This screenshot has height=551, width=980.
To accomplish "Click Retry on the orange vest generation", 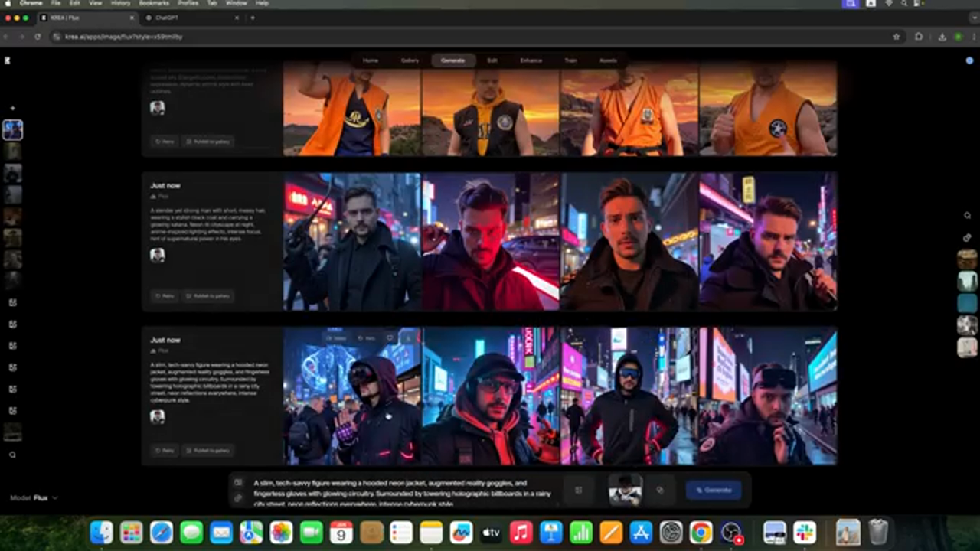I will tap(165, 141).
